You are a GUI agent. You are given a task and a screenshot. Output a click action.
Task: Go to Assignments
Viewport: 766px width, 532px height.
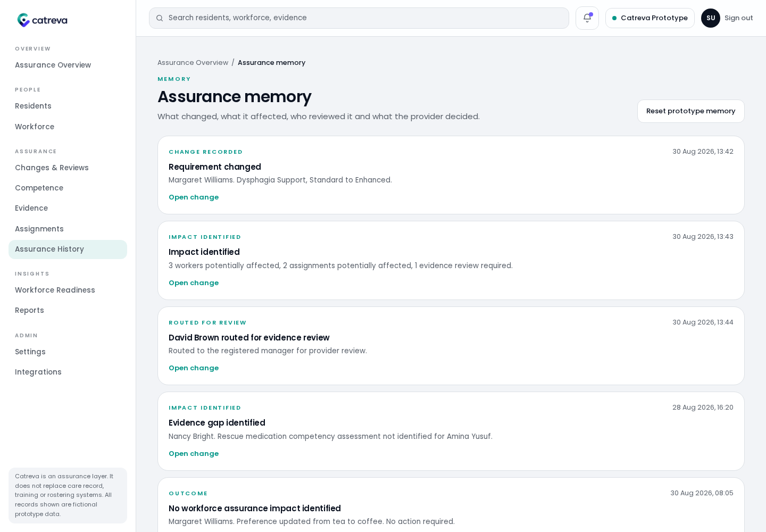tap(68, 229)
